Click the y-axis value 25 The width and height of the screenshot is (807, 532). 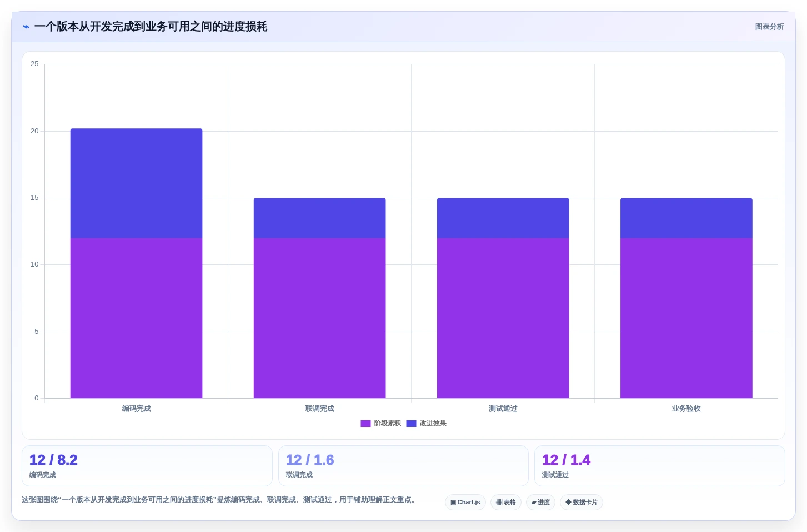coord(34,64)
